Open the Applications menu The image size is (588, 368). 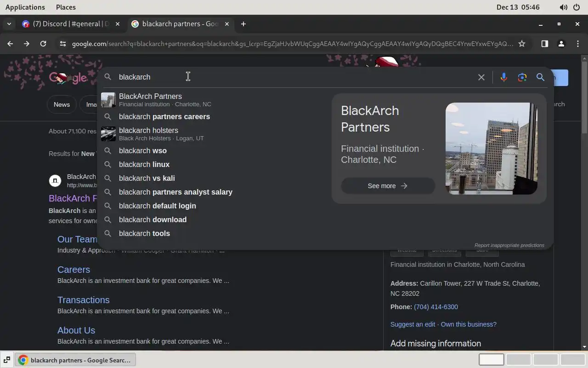click(25, 7)
